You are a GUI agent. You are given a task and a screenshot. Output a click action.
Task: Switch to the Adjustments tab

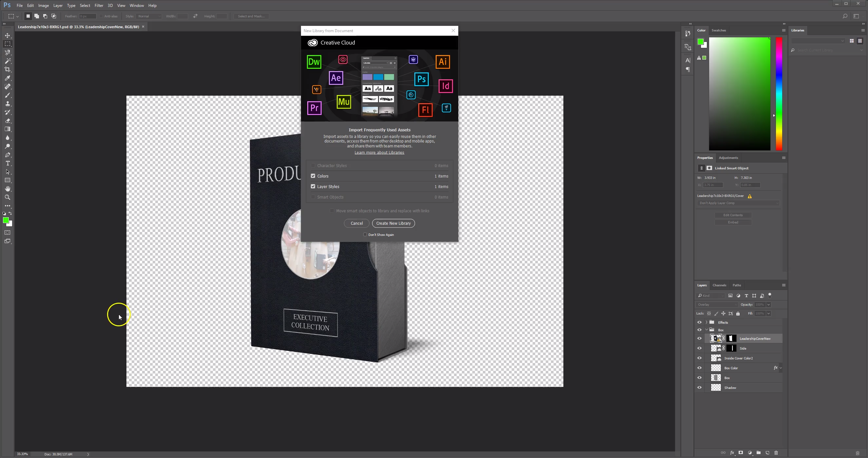tap(728, 158)
